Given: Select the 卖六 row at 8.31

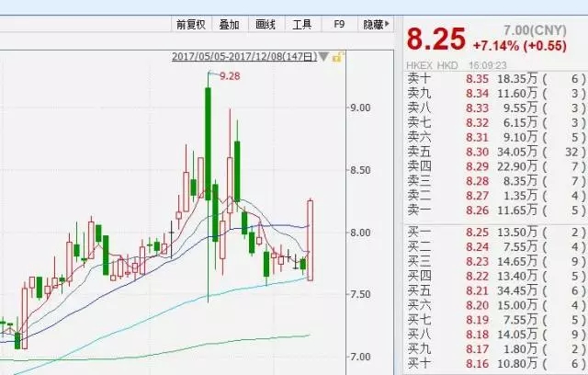Looking at the screenshot, I should click(x=496, y=137).
